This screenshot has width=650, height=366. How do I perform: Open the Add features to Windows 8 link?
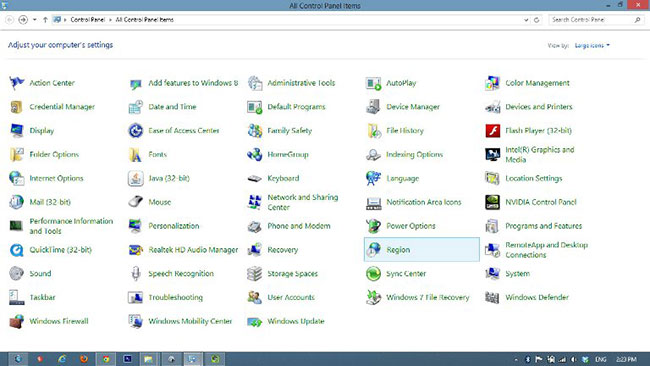193,83
